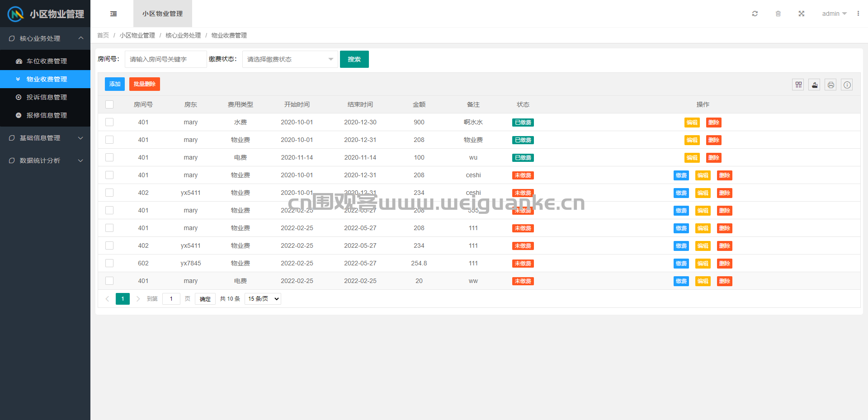Image resolution: width=868 pixels, height=420 pixels.
Task: Click the export table icon
Action: 815,85
